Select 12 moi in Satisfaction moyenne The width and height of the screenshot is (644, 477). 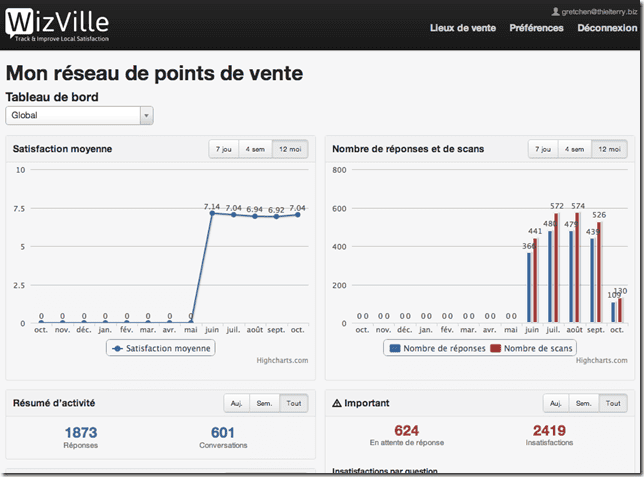point(290,149)
